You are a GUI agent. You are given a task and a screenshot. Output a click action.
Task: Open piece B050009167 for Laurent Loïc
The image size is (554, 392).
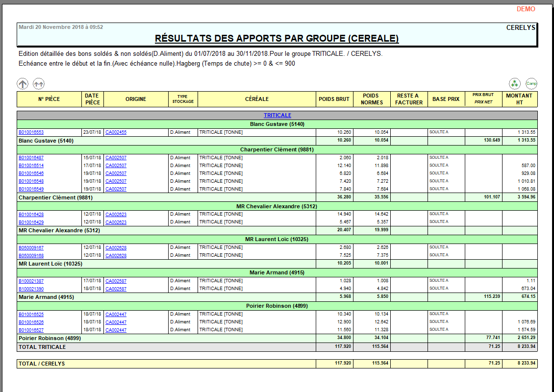[x=31, y=247]
